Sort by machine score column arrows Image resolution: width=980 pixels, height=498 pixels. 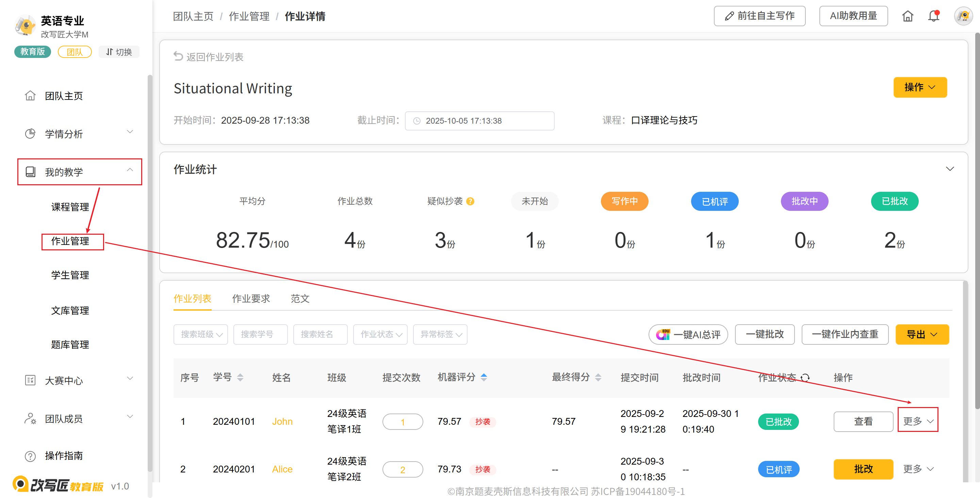point(484,377)
